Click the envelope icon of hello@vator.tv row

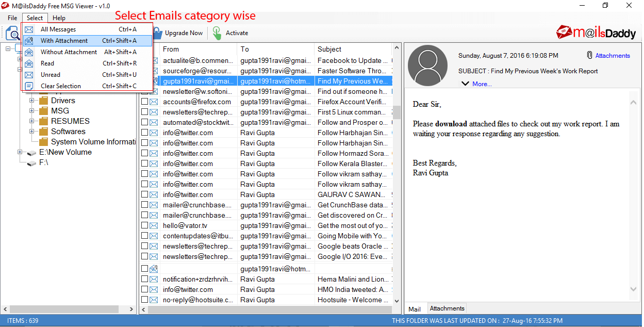[x=154, y=225]
